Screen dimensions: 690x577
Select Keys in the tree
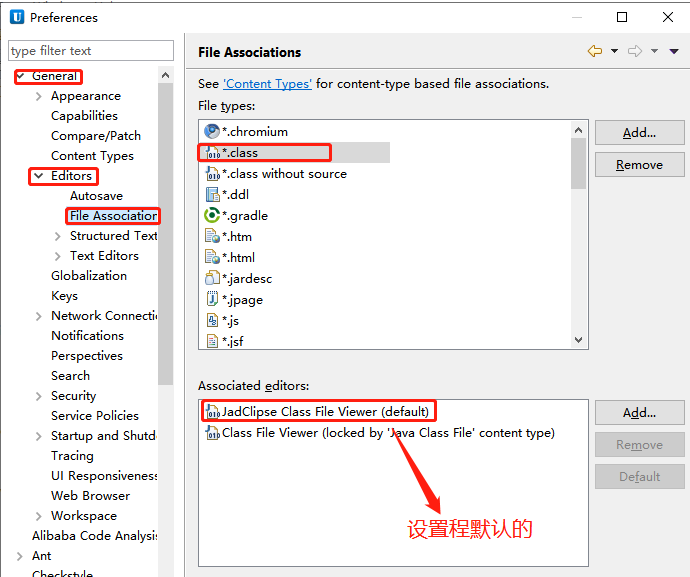[64, 296]
